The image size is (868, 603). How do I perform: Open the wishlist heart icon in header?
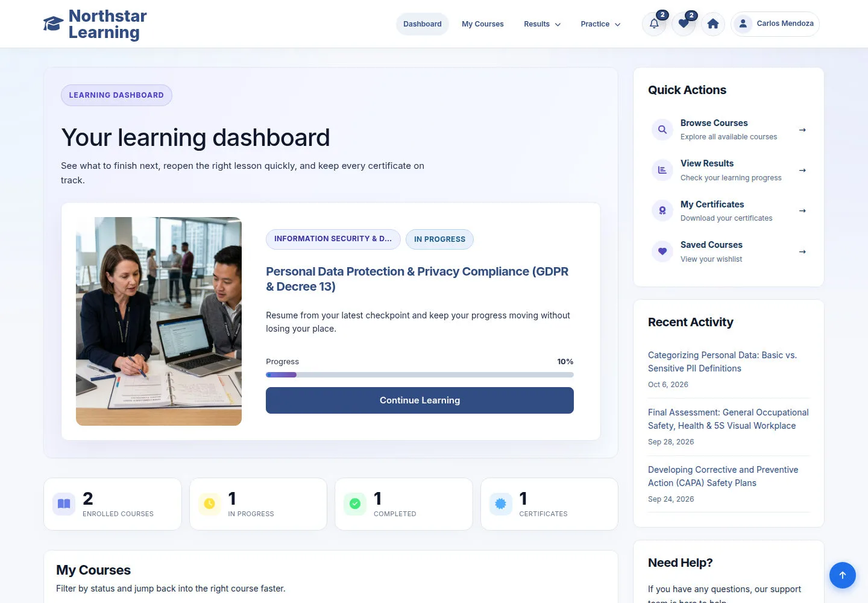684,24
